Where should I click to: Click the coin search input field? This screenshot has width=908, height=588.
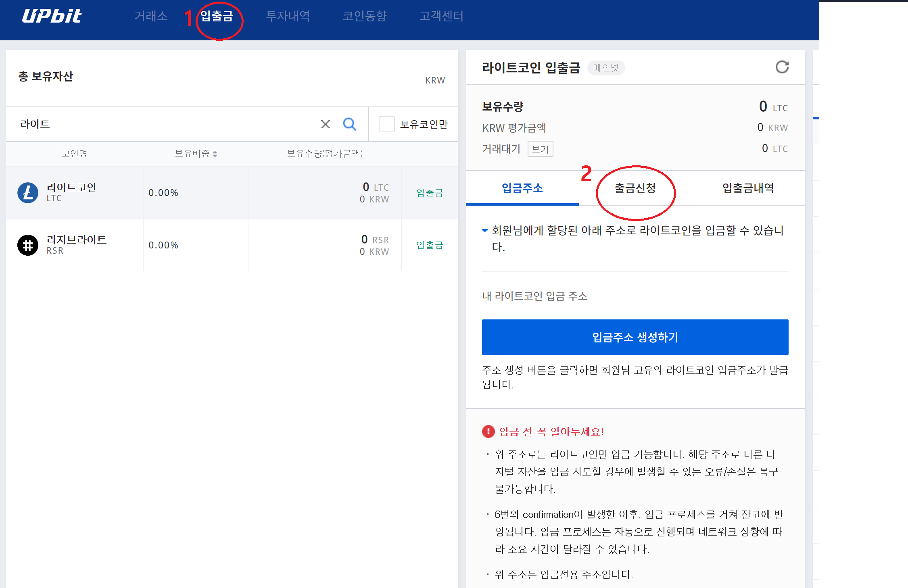pyautogui.click(x=161, y=124)
